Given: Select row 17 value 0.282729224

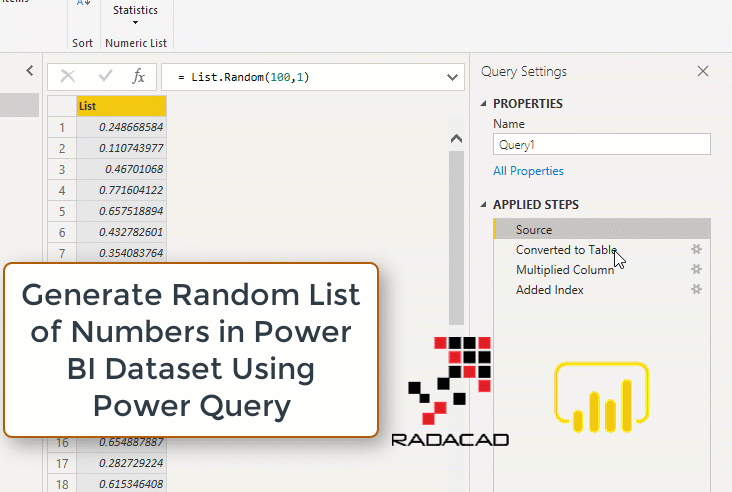Looking at the screenshot, I should click(x=121, y=463).
